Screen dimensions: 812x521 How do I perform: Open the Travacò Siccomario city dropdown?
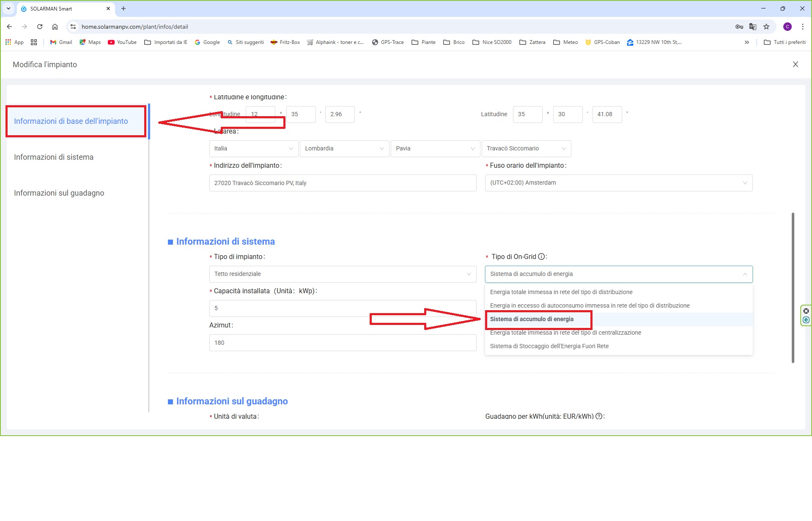[527, 149]
